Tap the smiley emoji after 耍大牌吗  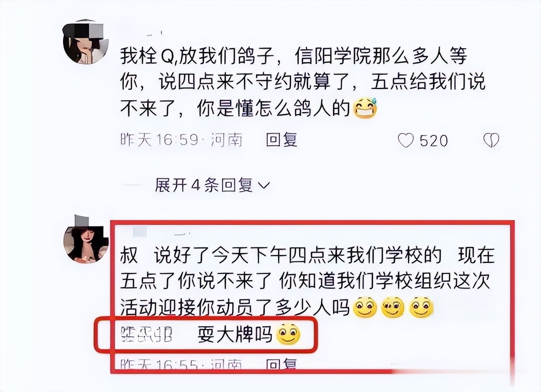click(288, 335)
